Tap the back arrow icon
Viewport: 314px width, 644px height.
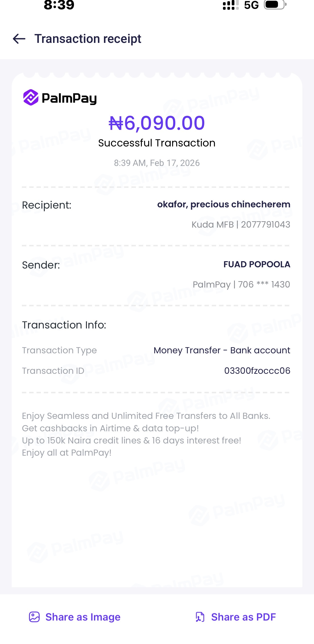pyautogui.click(x=19, y=39)
